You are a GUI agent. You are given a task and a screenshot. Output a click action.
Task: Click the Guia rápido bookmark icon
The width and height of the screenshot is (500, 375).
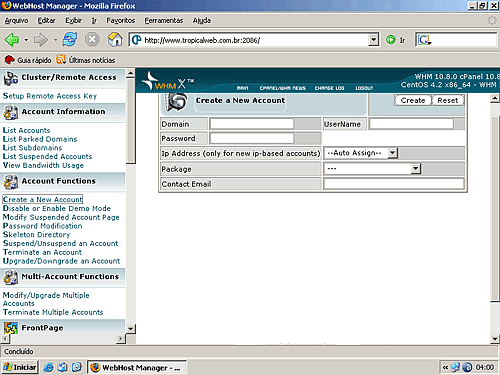9,60
